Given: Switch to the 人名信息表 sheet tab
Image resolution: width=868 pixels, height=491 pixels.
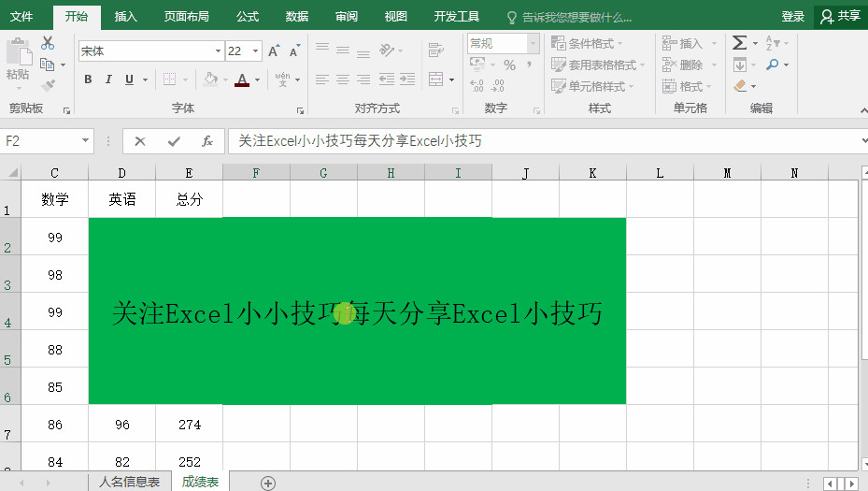Looking at the screenshot, I should (x=130, y=483).
